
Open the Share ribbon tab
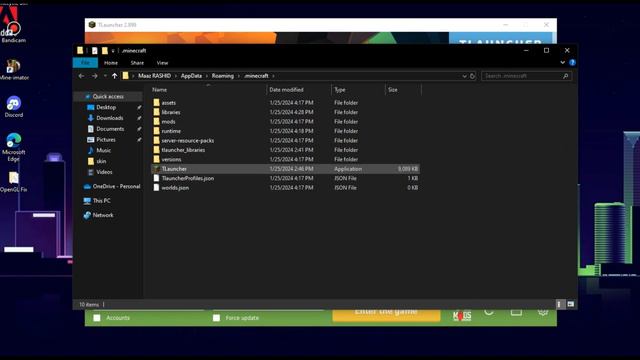pos(137,63)
